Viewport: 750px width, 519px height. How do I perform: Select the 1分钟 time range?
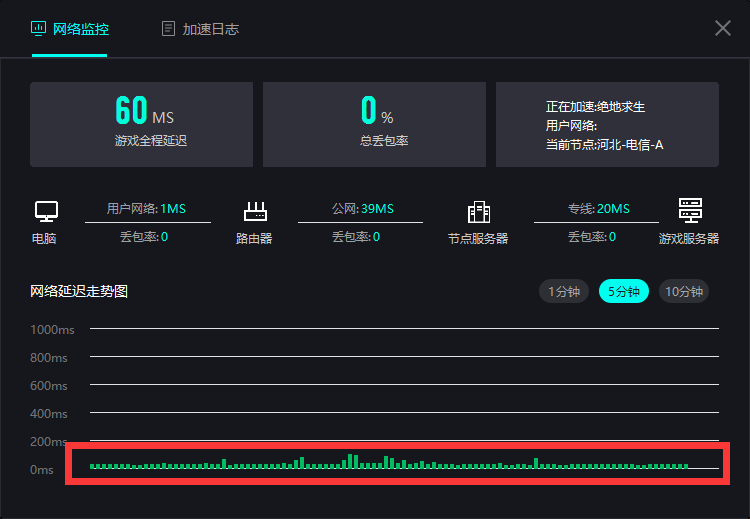coord(563,291)
